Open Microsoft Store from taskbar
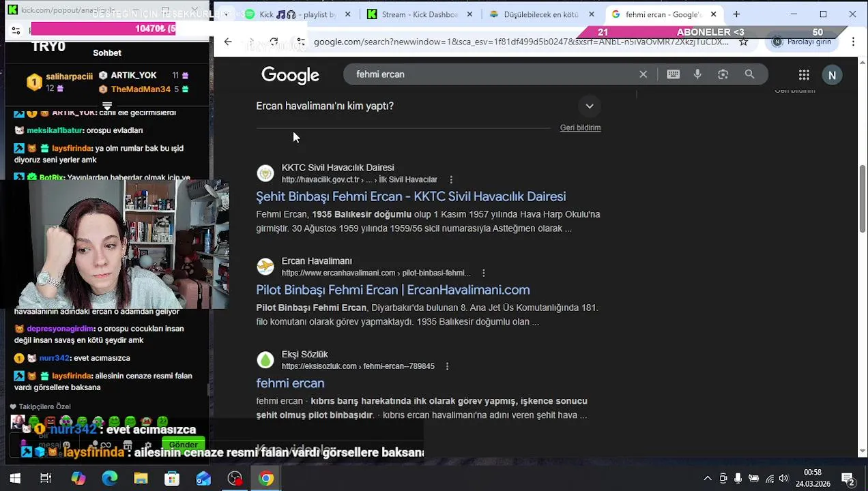 point(172,479)
